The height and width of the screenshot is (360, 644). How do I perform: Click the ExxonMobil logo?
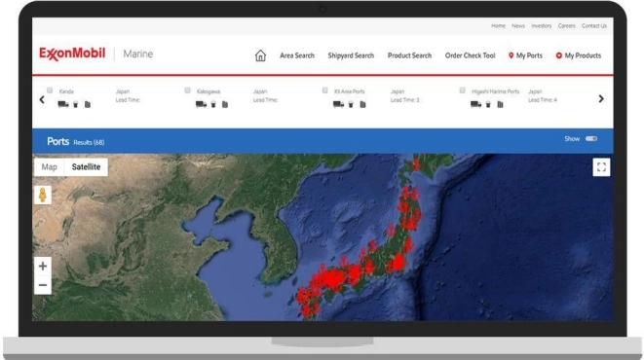point(72,54)
